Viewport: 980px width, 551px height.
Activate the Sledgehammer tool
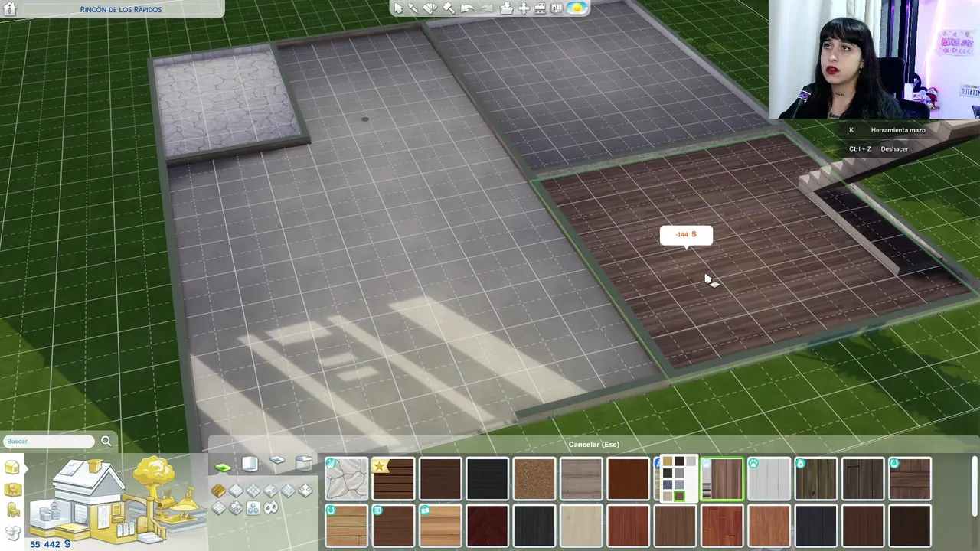(449, 8)
